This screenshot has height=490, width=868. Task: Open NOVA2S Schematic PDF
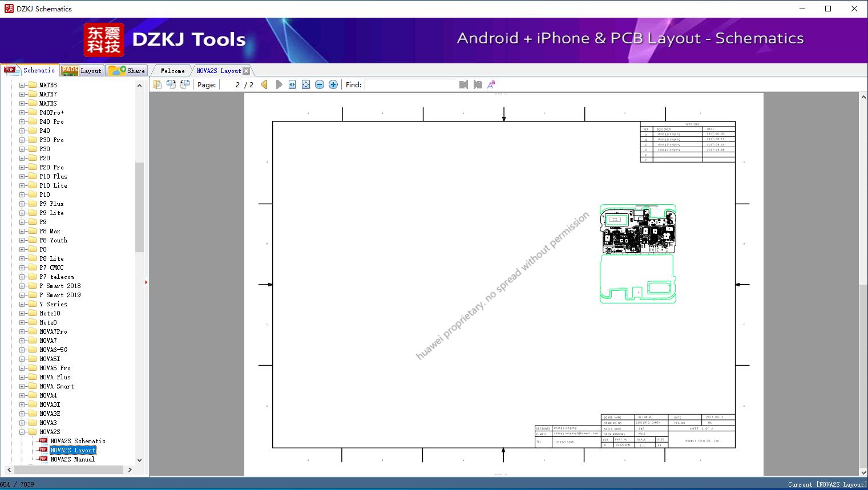pos(78,441)
